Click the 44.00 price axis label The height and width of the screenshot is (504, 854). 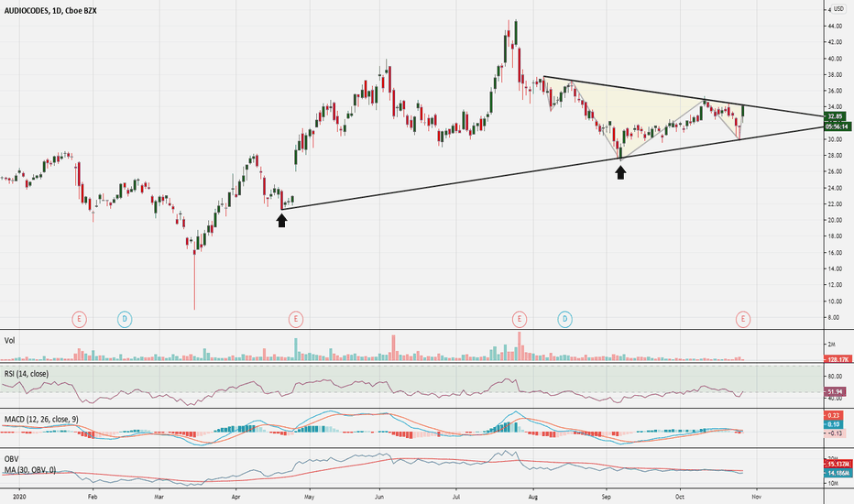coord(836,27)
